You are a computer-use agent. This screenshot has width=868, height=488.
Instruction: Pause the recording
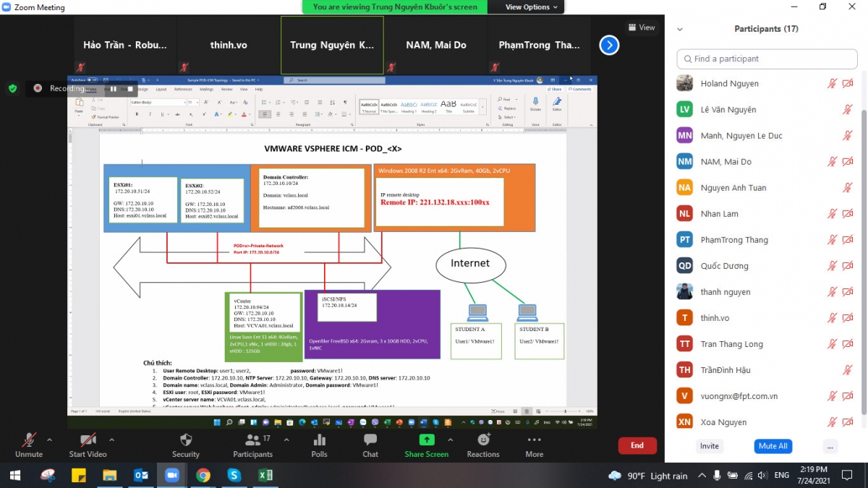click(114, 89)
